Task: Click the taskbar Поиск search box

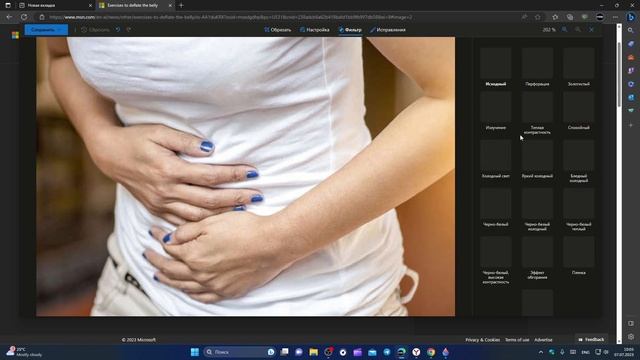Action: tap(240, 352)
